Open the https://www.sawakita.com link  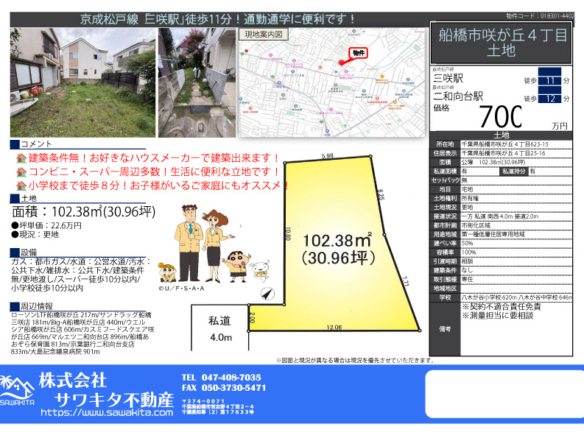(107, 412)
